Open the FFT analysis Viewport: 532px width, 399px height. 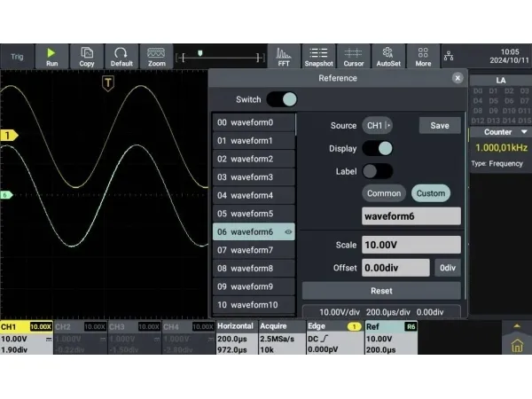tap(284, 57)
